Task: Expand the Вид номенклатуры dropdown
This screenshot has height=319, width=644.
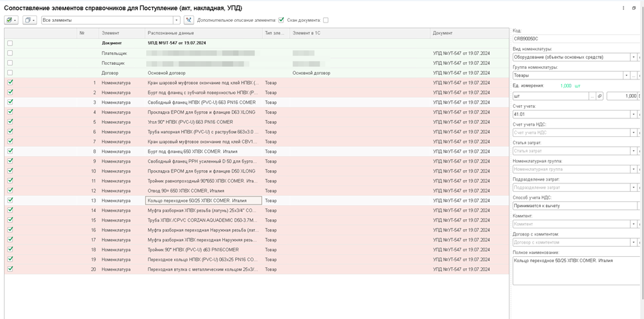Action: (x=633, y=57)
